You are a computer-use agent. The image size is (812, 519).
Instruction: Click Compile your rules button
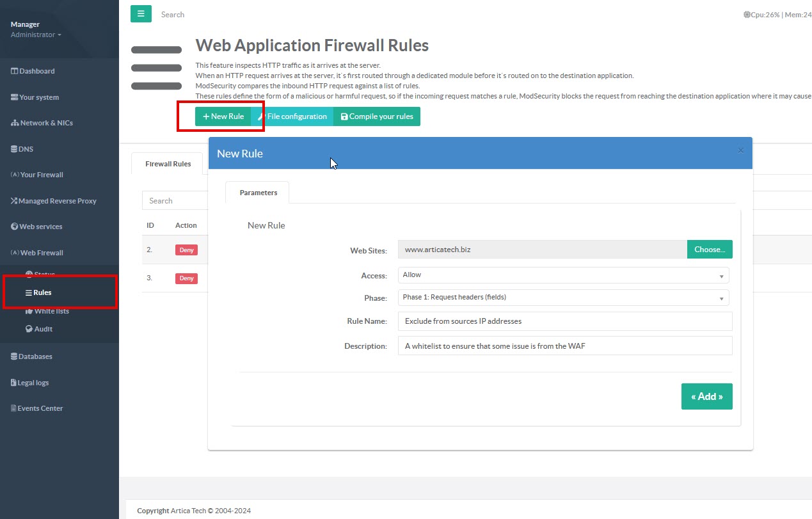click(377, 116)
